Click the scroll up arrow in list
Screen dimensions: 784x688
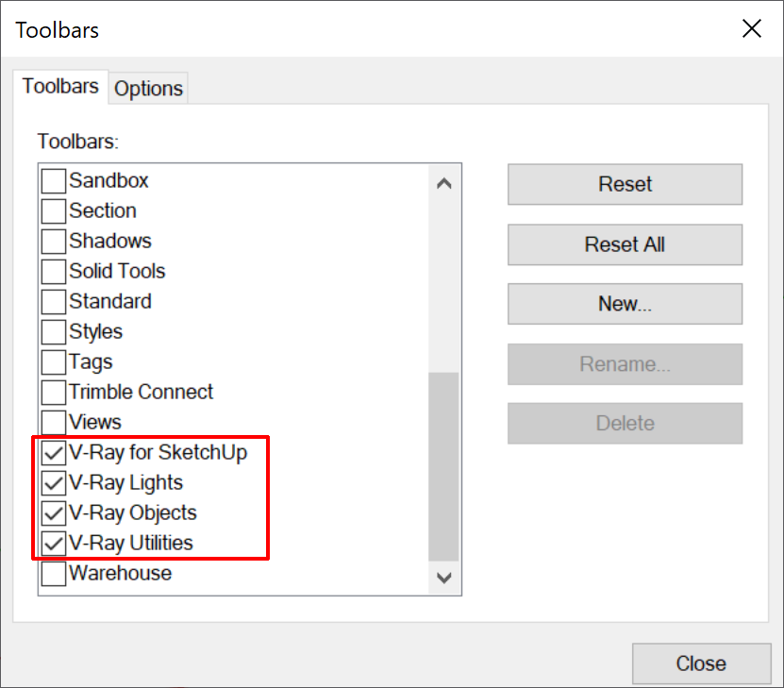pyautogui.click(x=444, y=183)
